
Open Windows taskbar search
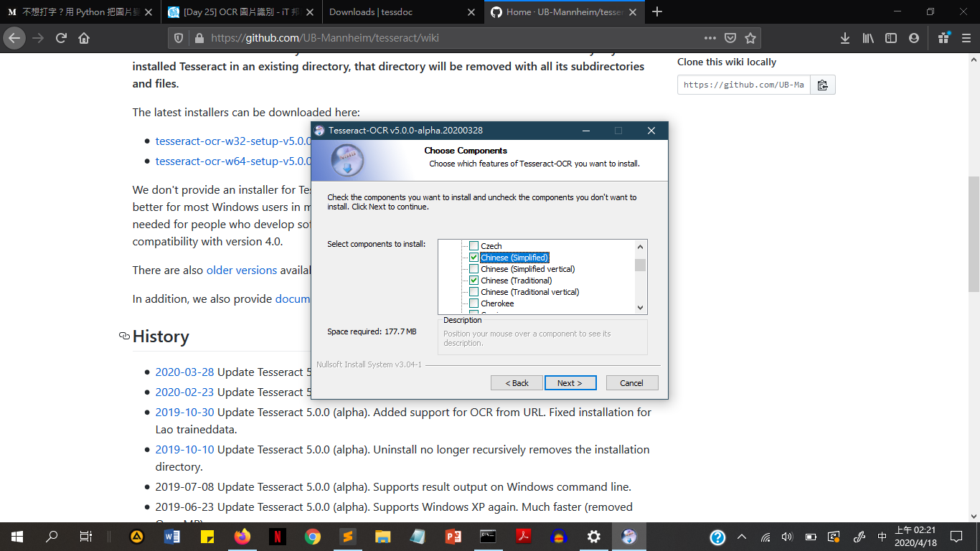tap(52, 536)
